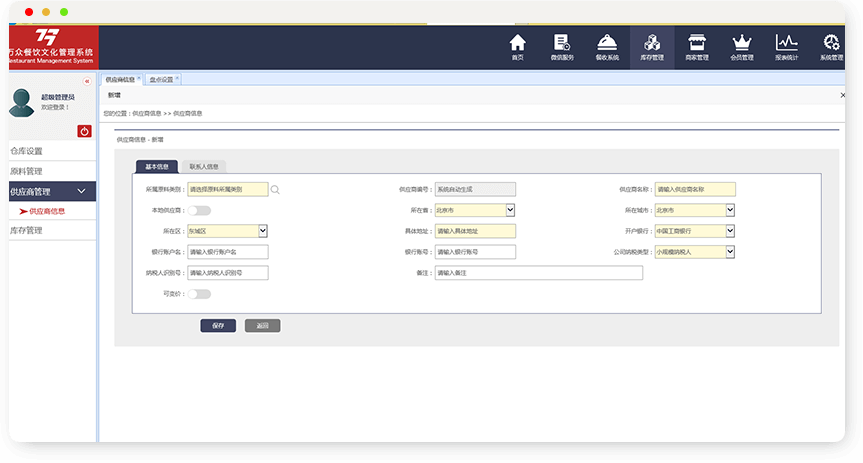Switch to the 盘点设置 page tab
This screenshot has height=463, width=863.
(x=161, y=79)
